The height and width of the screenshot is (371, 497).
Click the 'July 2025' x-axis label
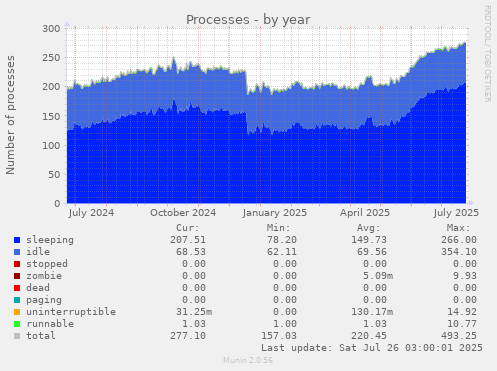(456, 213)
